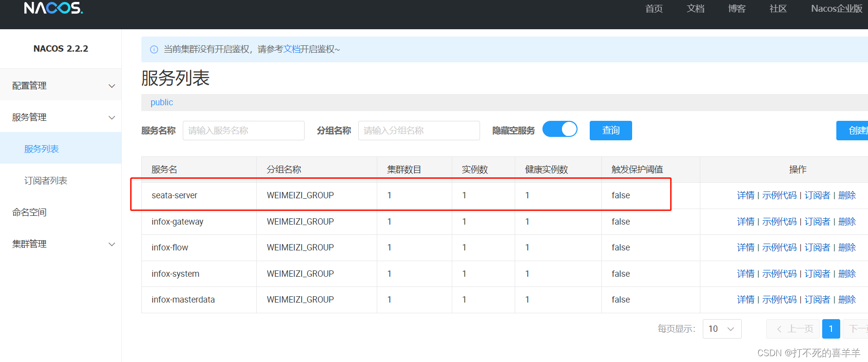Screen dimensions: 868x362
Task: Click the infox-flow service name
Action: [170, 248]
